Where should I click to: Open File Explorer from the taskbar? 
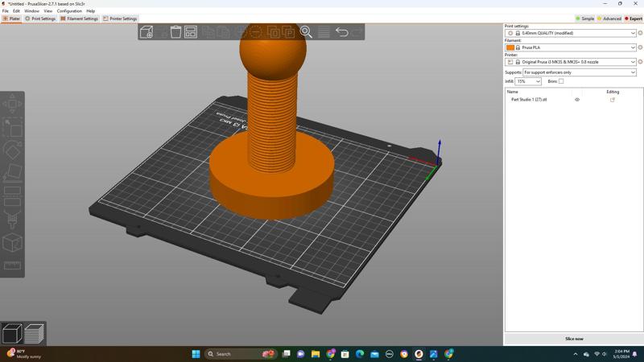[316, 354]
